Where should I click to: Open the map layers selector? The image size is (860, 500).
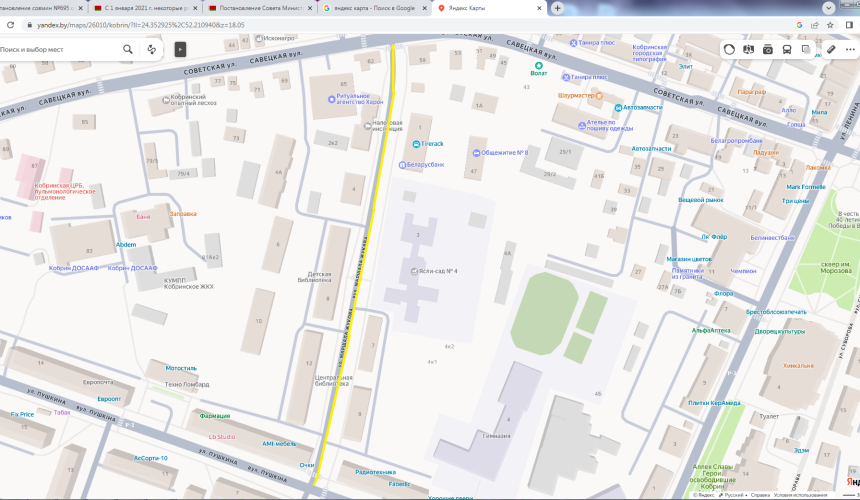806,48
